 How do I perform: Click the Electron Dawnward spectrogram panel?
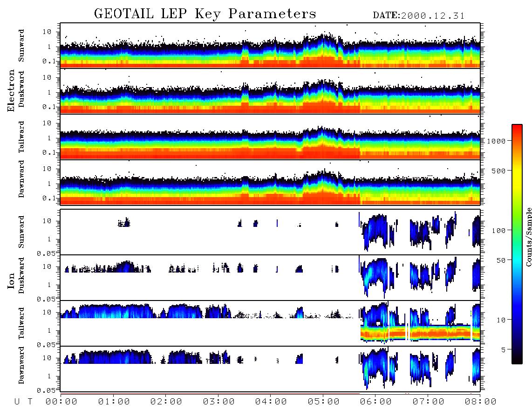[270, 182]
